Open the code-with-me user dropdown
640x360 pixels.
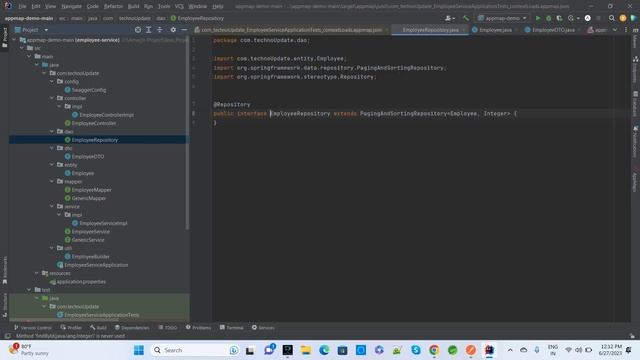point(450,18)
